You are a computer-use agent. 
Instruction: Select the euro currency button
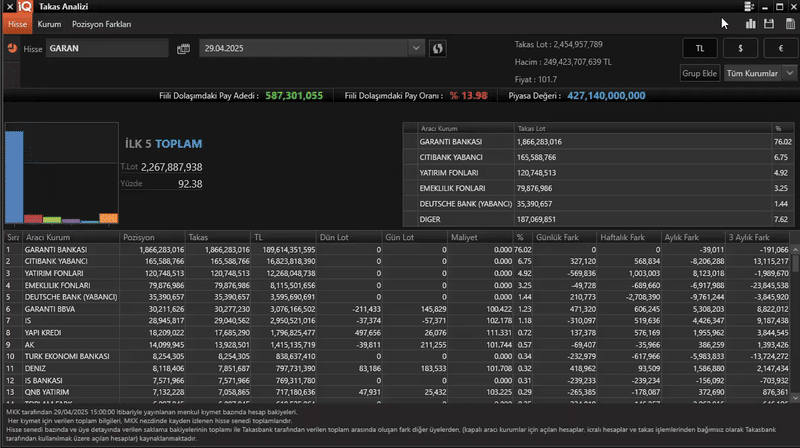(x=781, y=48)
